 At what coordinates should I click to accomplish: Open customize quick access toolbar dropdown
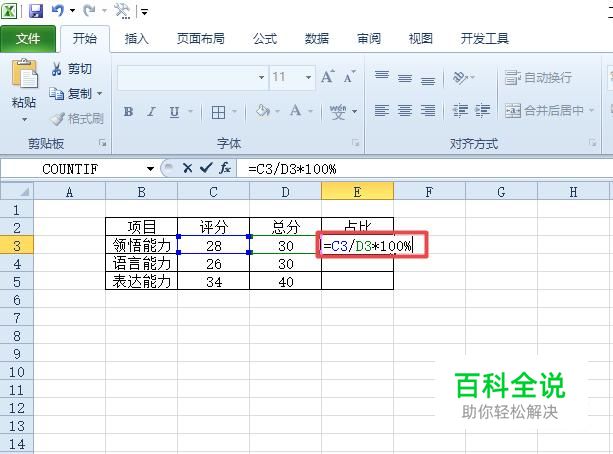point(144,12)
